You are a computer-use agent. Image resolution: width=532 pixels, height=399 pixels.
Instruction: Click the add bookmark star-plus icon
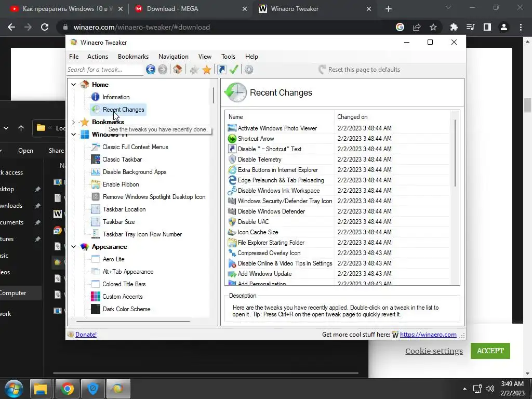[194, 70]
